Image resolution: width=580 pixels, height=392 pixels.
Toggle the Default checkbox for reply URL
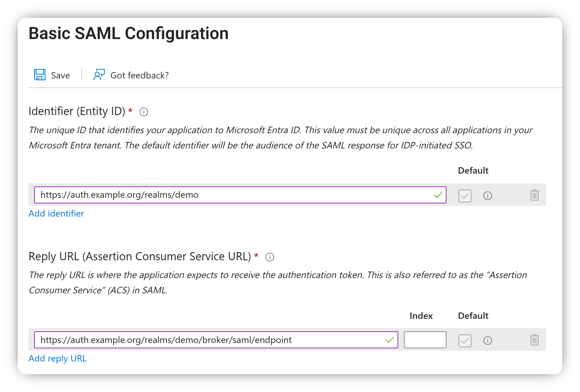click(465, 341)
